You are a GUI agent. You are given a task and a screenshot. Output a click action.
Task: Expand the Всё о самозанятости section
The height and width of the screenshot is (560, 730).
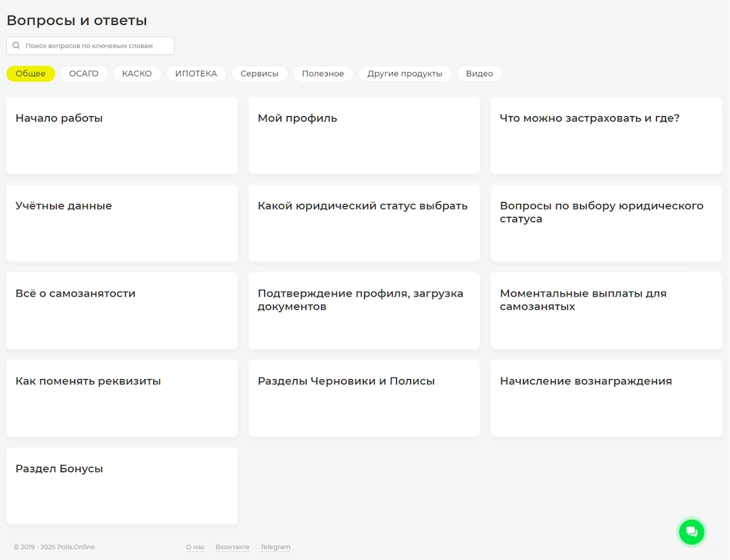pyautogui.click(x=122, y=310)
